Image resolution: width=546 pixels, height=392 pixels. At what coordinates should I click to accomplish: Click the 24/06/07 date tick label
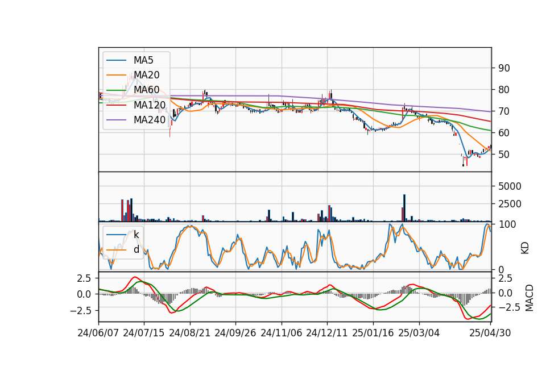point(98,333)
